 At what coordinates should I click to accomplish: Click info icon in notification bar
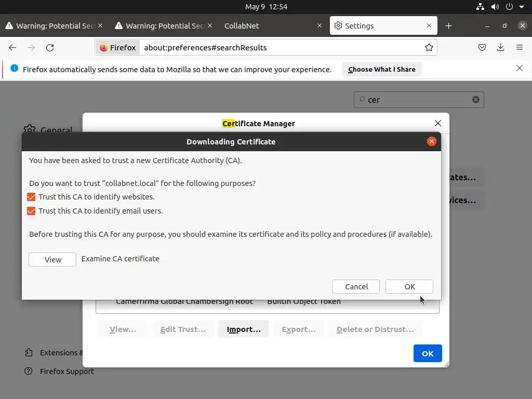[14, 68]
